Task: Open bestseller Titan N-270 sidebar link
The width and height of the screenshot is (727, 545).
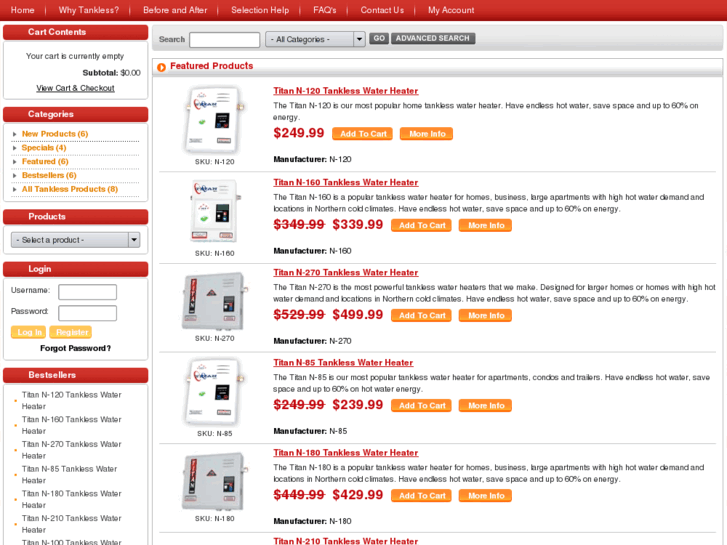Action: (71, 450)
